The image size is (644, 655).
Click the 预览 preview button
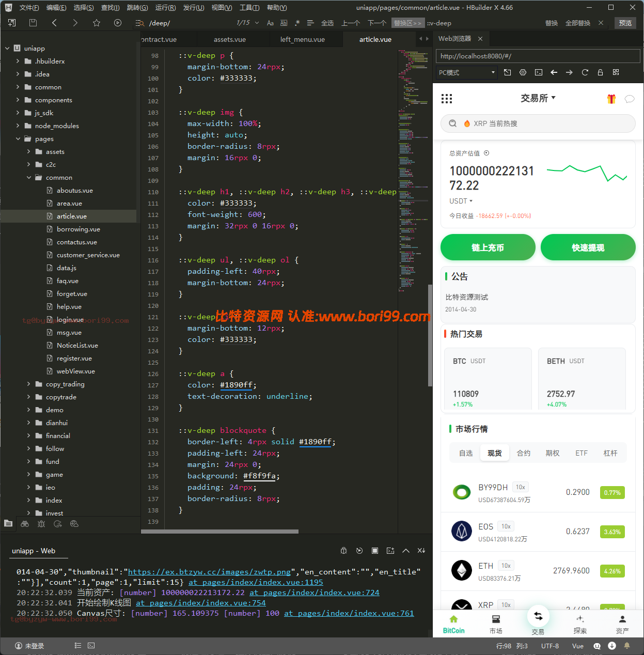[625, 23]
